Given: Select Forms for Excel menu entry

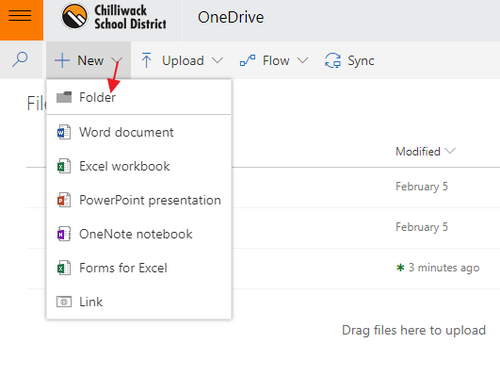Looking at the screenshot, I should [x=139, y=268].
